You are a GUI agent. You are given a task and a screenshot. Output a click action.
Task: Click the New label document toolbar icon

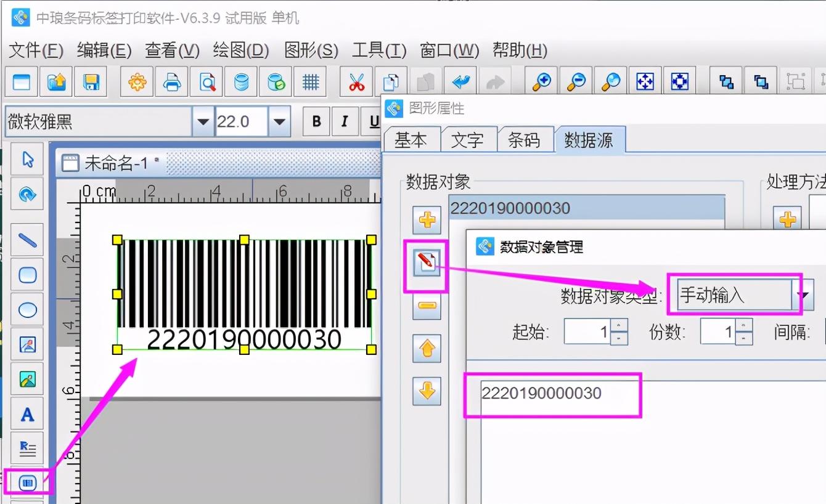point(22,81)
